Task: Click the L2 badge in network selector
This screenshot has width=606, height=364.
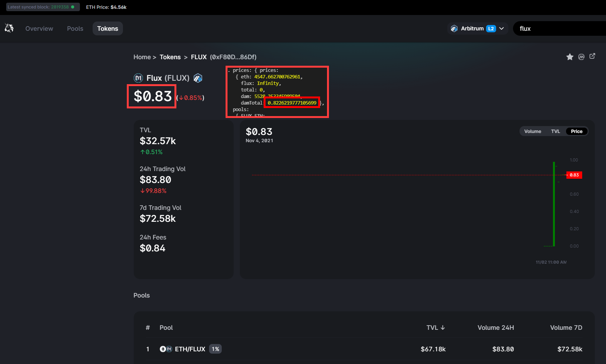Action: 491,28
